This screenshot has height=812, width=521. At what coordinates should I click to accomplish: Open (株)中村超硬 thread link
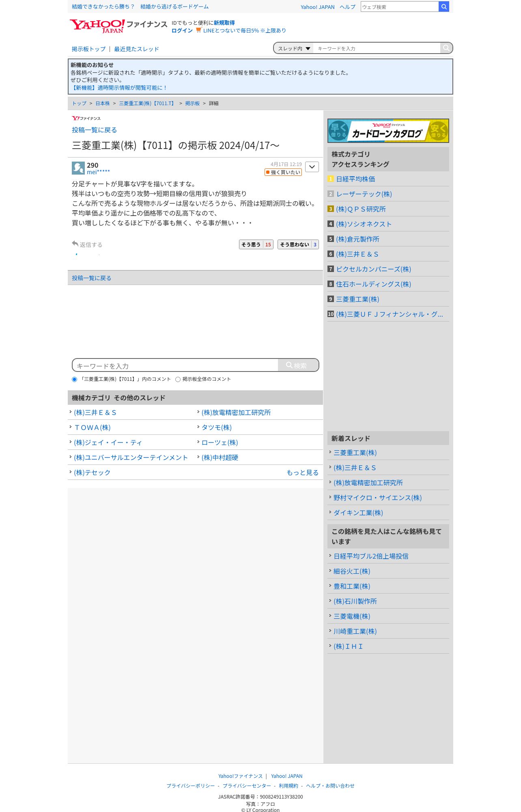[x=220, y=458]
